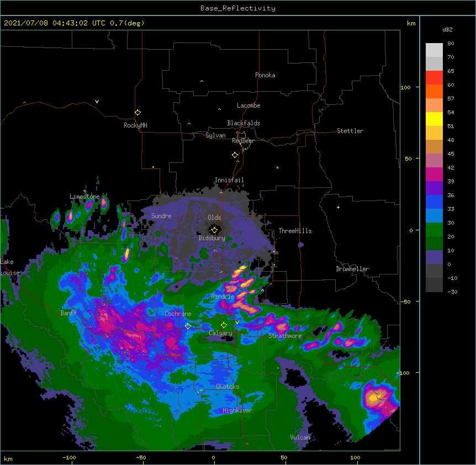Click the ThreeHills town label
This screenshot has width=476, height=465.
pyautogui.click(x=295, y=231)
